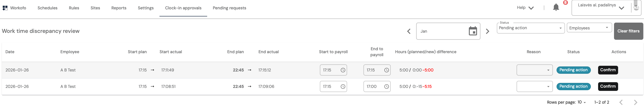Open clock picker for first row Start to payroll
The width and height of the screenshot is (644, 108).
(343, 70)
